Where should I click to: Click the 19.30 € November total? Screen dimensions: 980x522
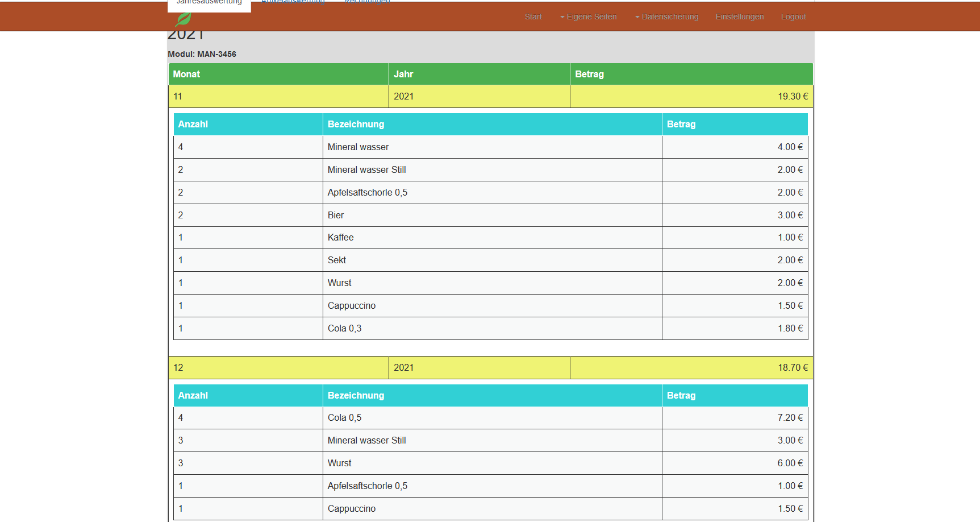pos(793,96)
